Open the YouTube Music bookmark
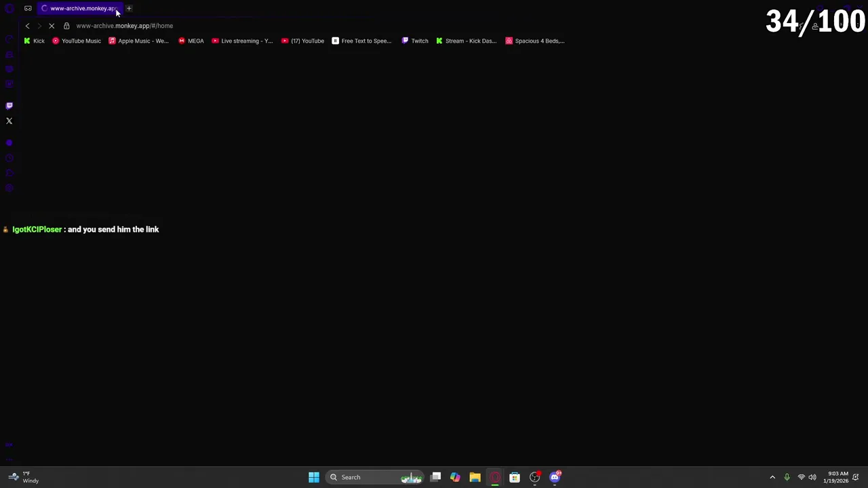 point(77,41)
